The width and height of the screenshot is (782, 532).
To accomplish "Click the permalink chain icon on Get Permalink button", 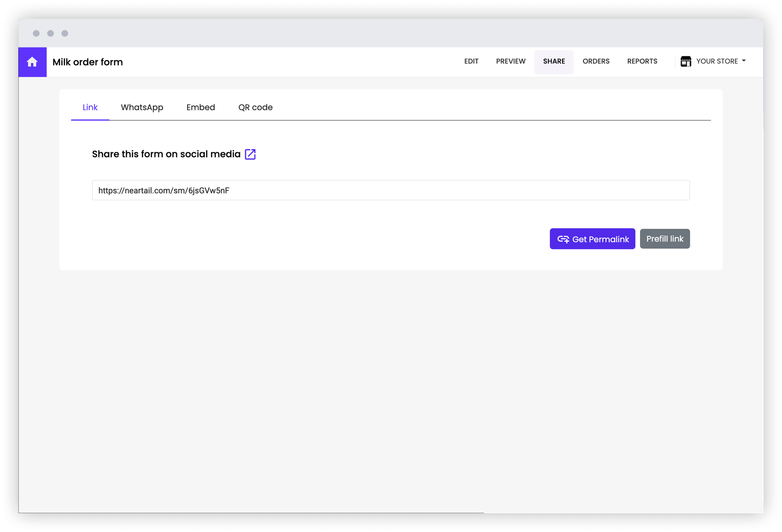I will click(563, 239).
